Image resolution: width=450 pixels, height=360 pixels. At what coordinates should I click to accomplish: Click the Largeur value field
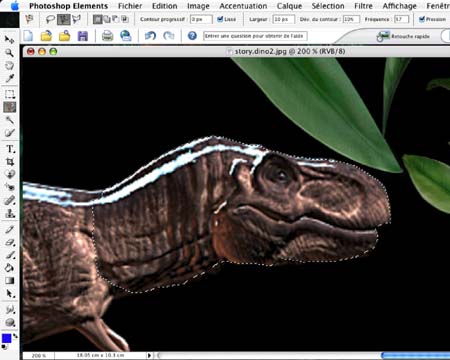point(283,19)
